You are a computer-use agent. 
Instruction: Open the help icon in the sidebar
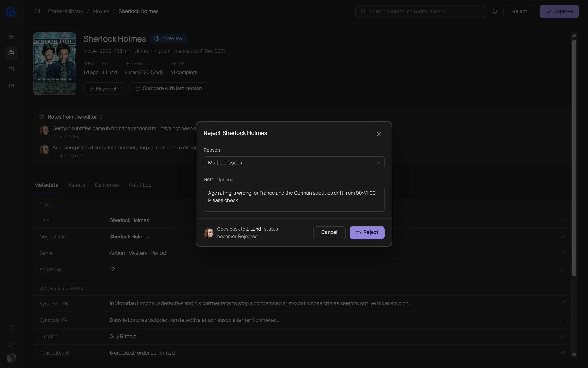(11, 344)
